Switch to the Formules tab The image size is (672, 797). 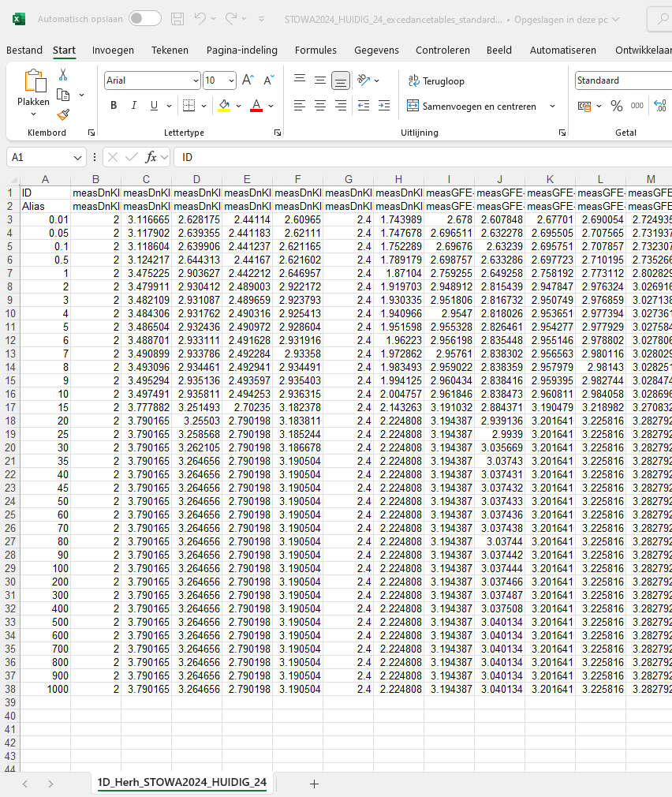click(x=315, y=50)
